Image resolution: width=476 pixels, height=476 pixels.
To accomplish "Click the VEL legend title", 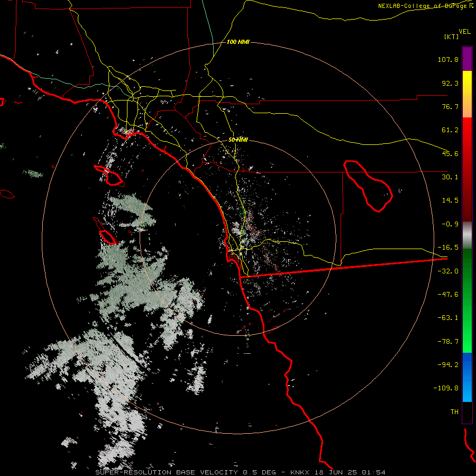I will point(464,32).
